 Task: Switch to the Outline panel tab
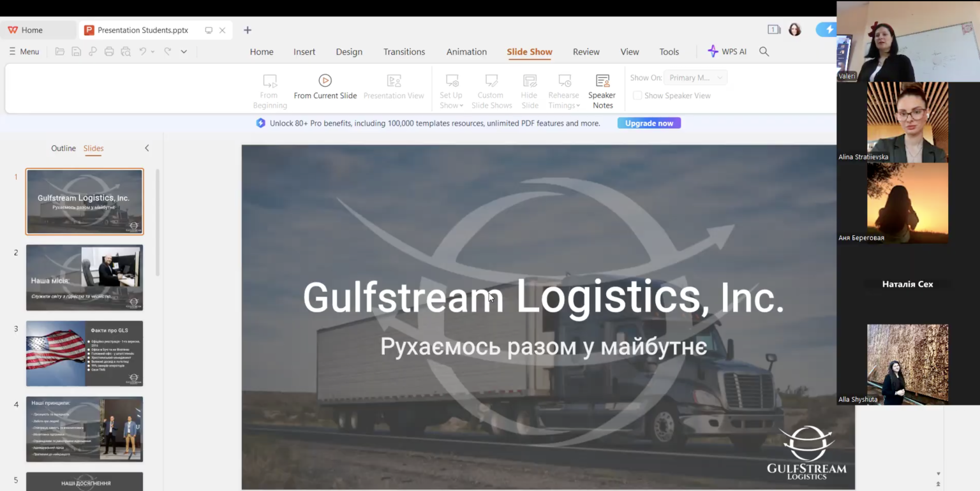[x=63, y=148]
